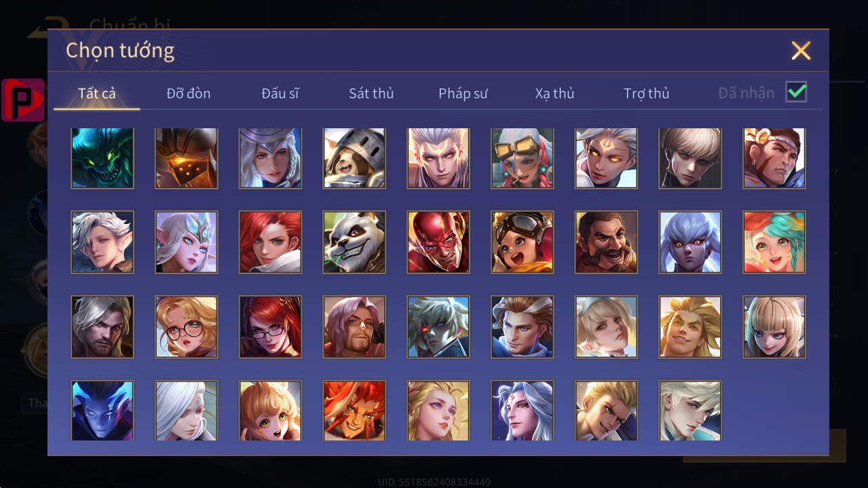Switch to the Đỡ đòn tab
The height and width of the screenshot is (488, 868).
189,94
